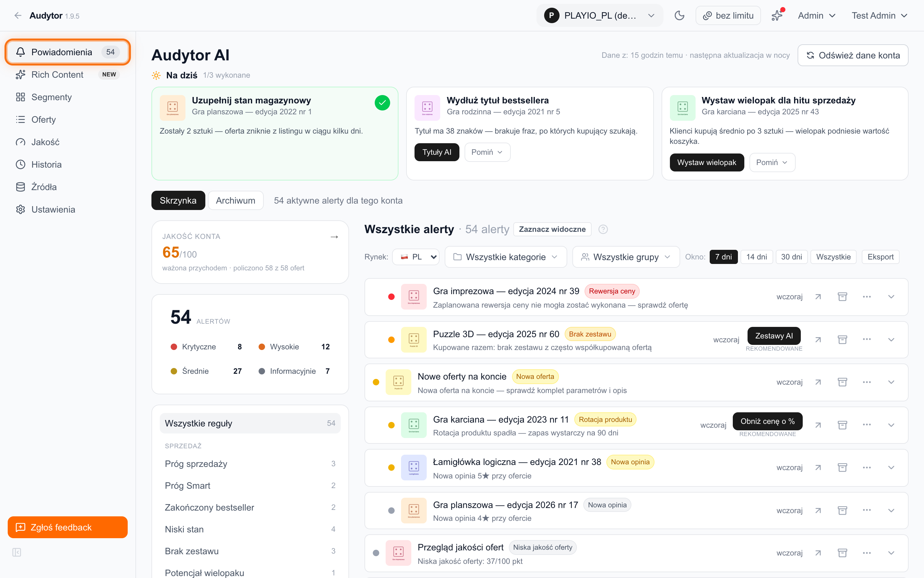Open more options for Gra imprezowa alert
The image size is (924, 578).
coord(867,297)
